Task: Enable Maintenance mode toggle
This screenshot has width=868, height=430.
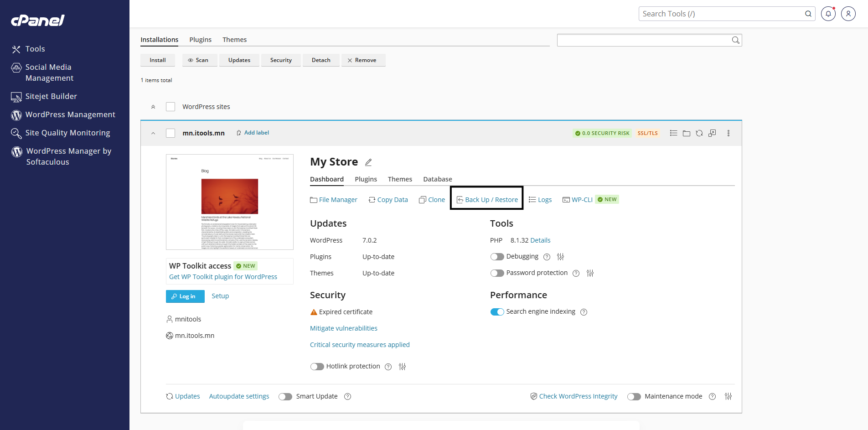Action: tap(634, 396)
